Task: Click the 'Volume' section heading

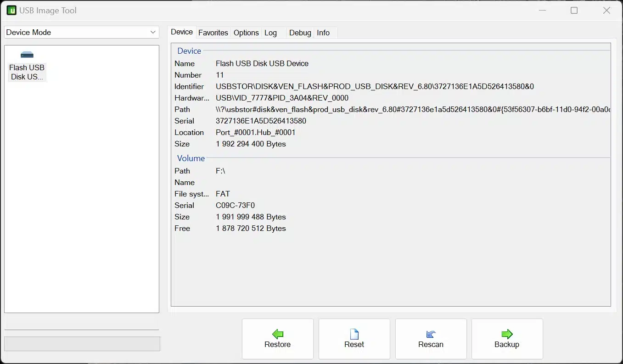Action: pyautogui.click(x=191, y=158)
